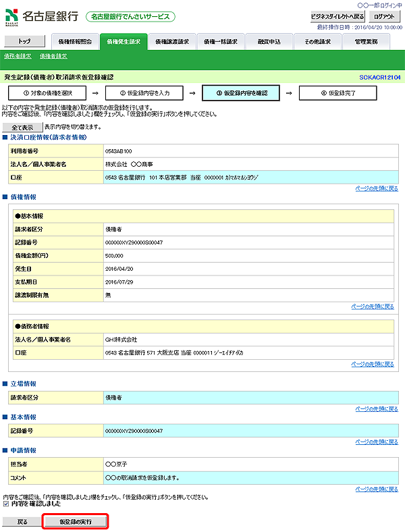Switch to the 債権情報照会 tab

(75, 42)
